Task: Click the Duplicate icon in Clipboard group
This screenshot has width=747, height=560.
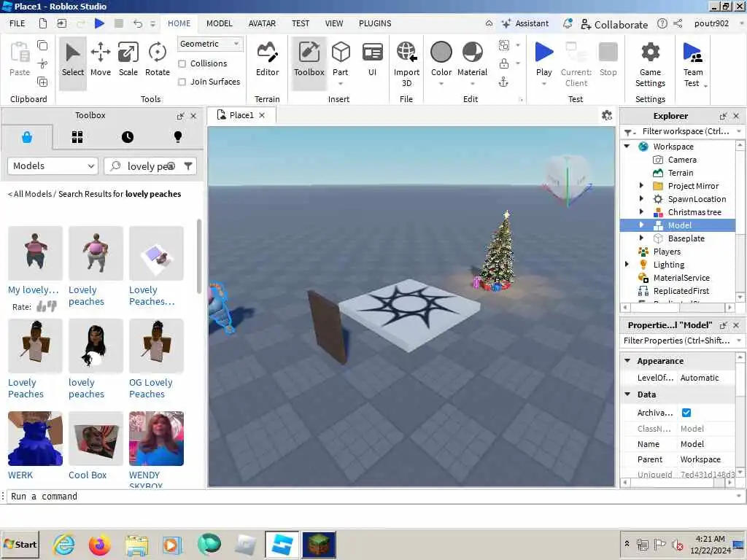Action: [42, 82]
